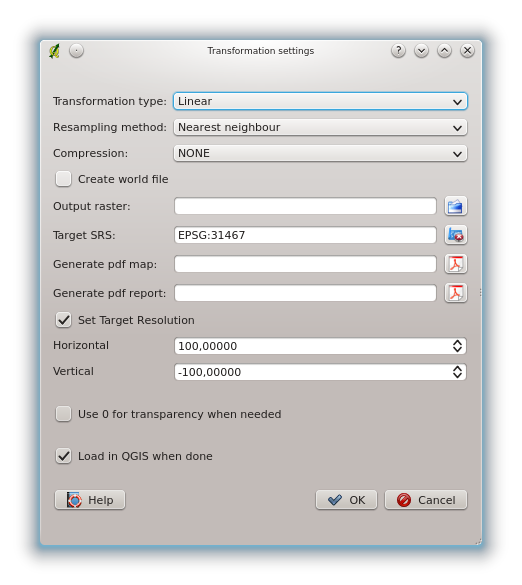
Task: Click the lifebuoy Help button
Action: 90,500
